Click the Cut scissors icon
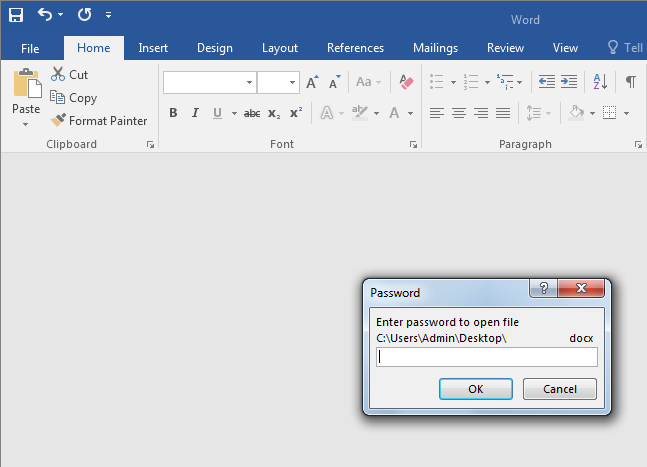Screen dimensions: 647x467 [x=58, y=75]
